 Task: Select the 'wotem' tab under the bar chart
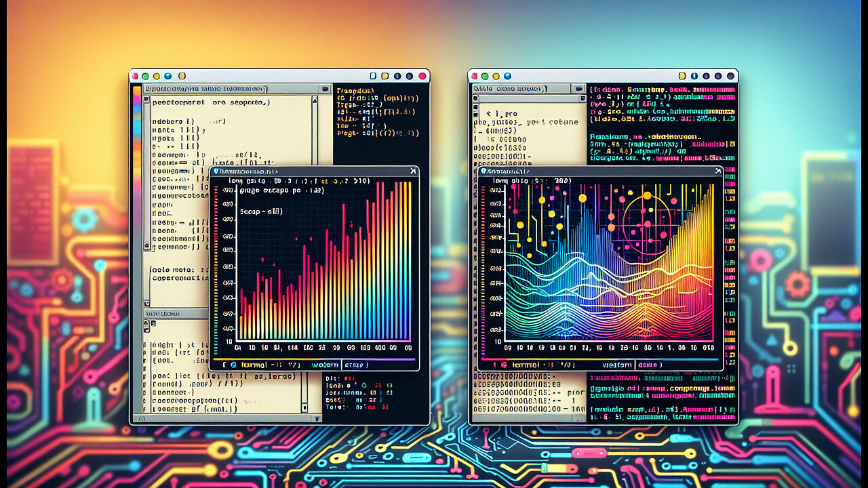tap(325, 365)
